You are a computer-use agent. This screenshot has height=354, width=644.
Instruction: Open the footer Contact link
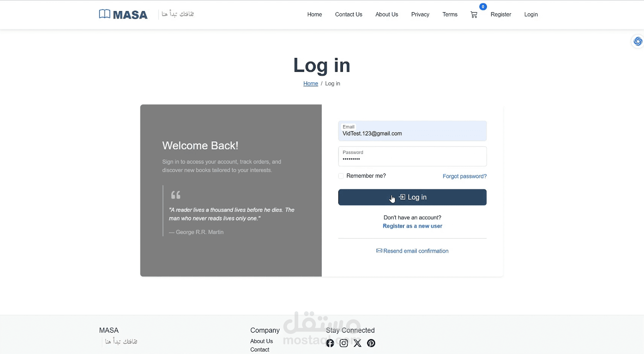(259, 349)
